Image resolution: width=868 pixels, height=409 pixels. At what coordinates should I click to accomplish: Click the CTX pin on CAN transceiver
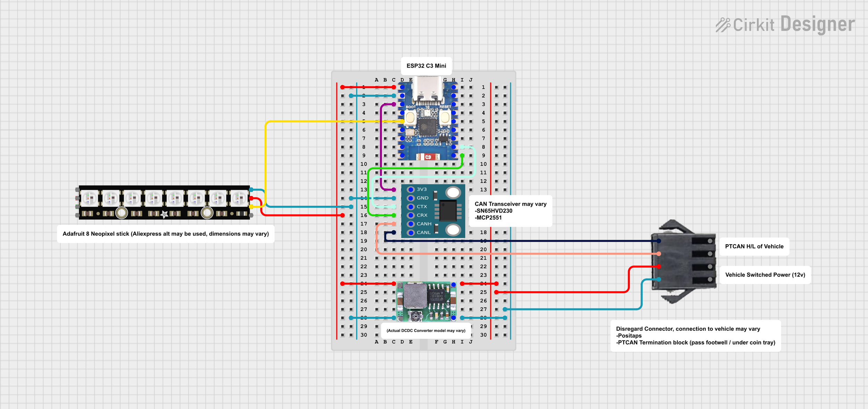tap(411, 207)
